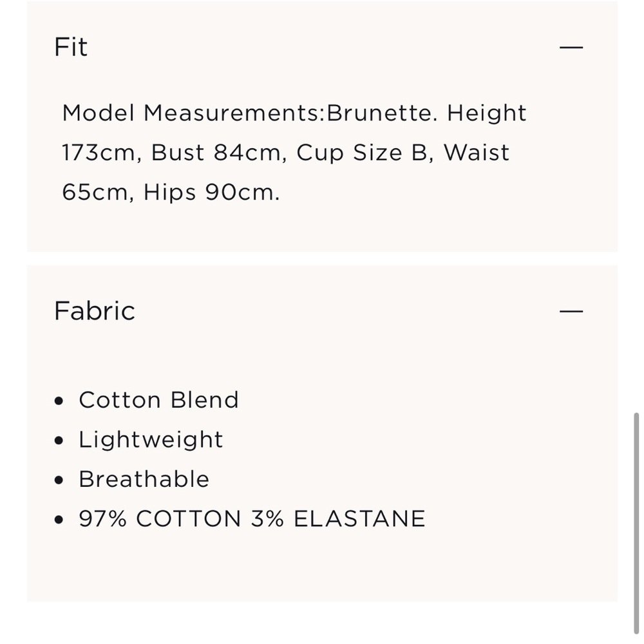Select the Fabric section heading
The width and height of the screenshot is (644, 644).
pos(94,311)
